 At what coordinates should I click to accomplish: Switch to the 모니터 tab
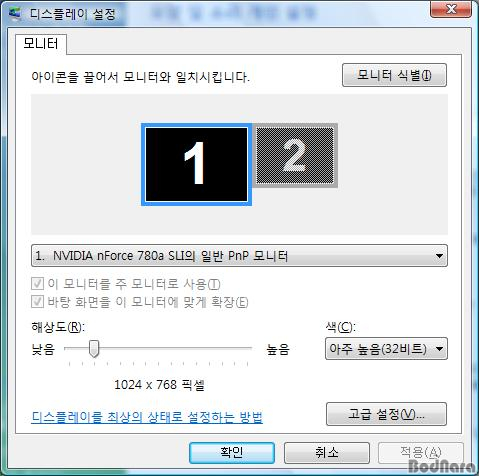(x=41, y=44)
